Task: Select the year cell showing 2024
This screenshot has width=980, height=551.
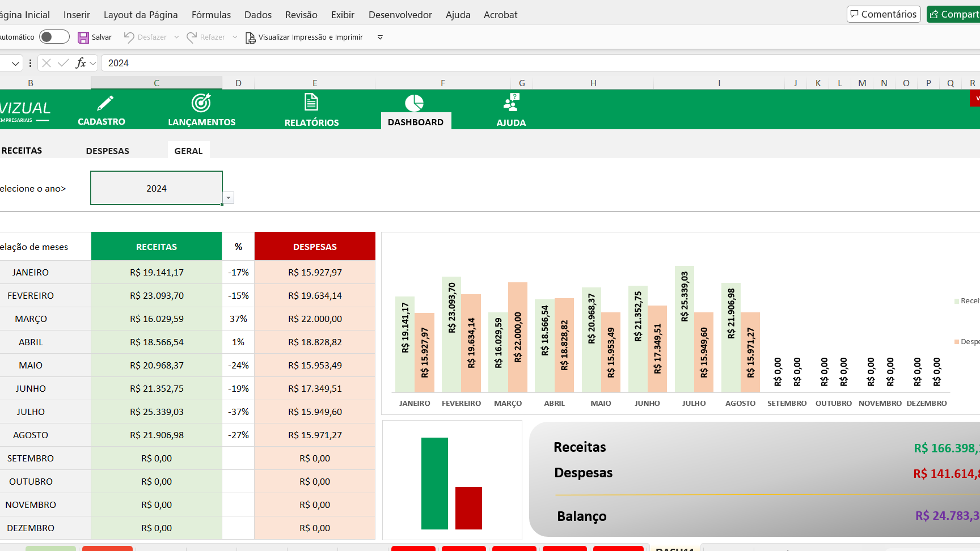Action: (157, 188)
